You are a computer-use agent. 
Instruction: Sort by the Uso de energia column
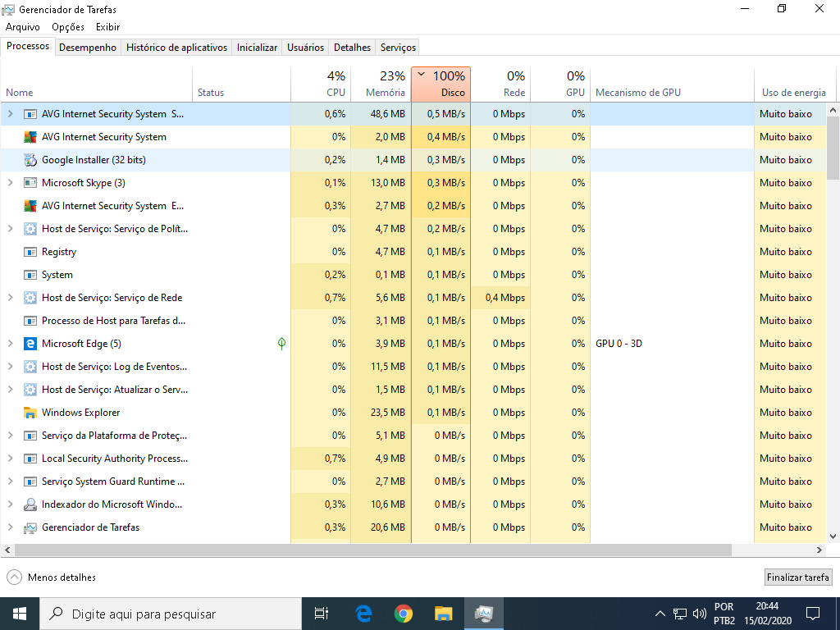click(793, 84)
